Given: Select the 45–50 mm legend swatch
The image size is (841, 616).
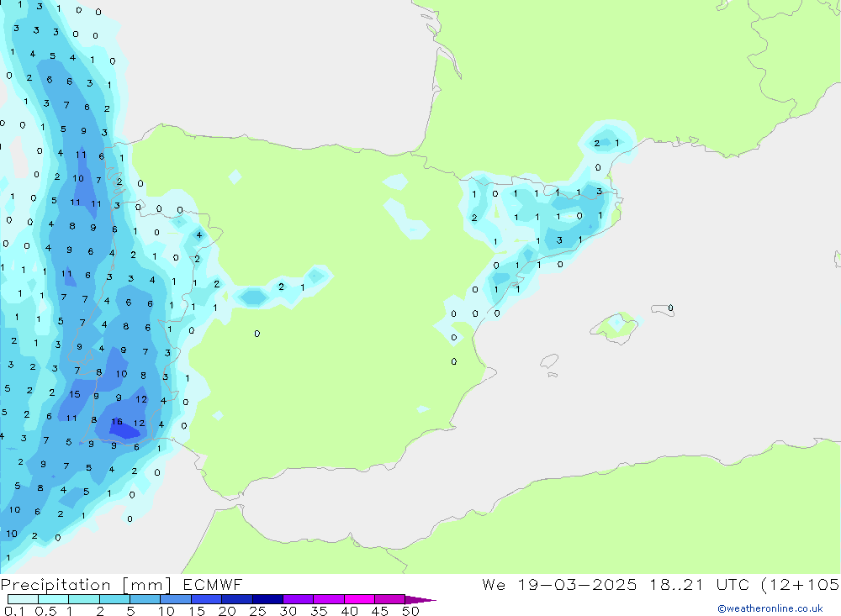Looking at the screenshot, I should 389,599.
